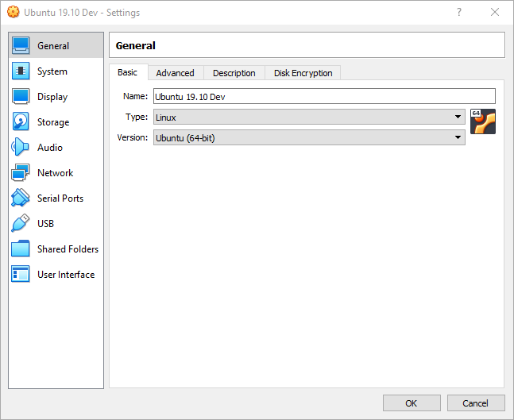Select System label in sidebar
514x420 pixels.
coord(52,71)
